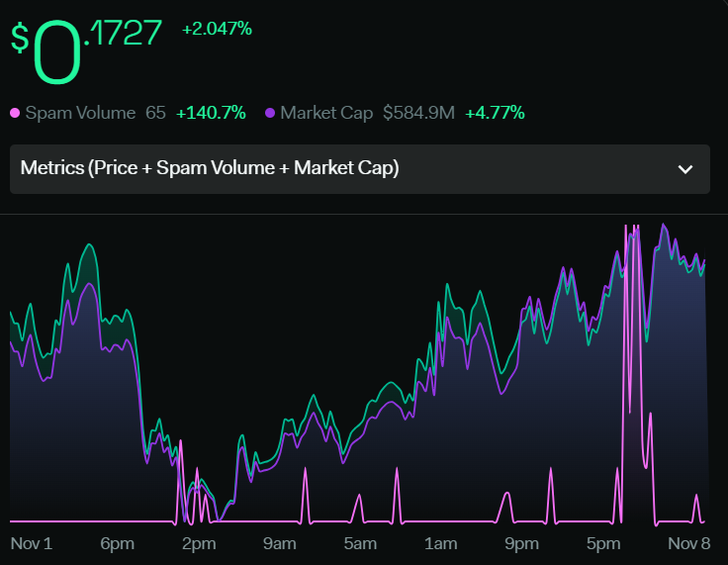This screenshot has height=565, width=728.
Task: Select the 1am axis label
Action: point(440,544)
